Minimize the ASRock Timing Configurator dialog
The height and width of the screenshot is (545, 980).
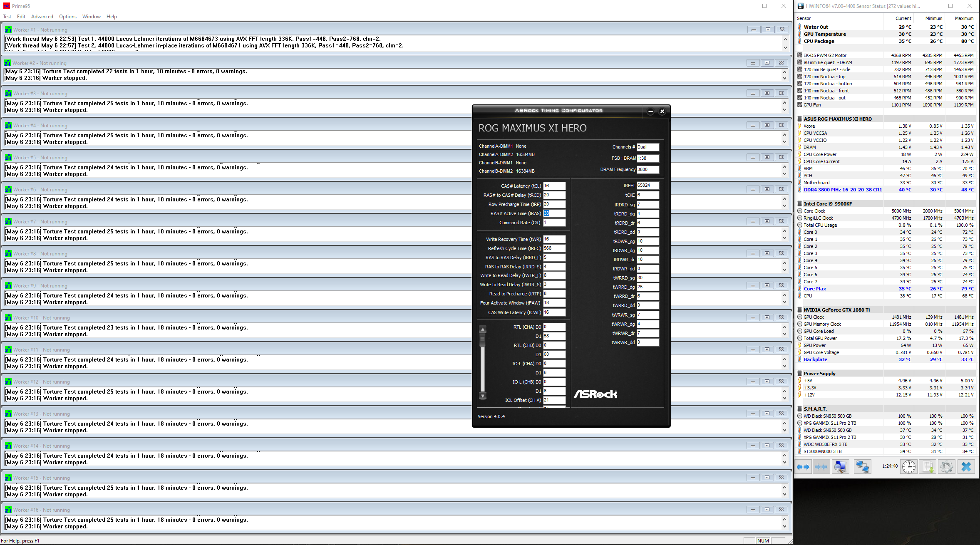point(650,111)
